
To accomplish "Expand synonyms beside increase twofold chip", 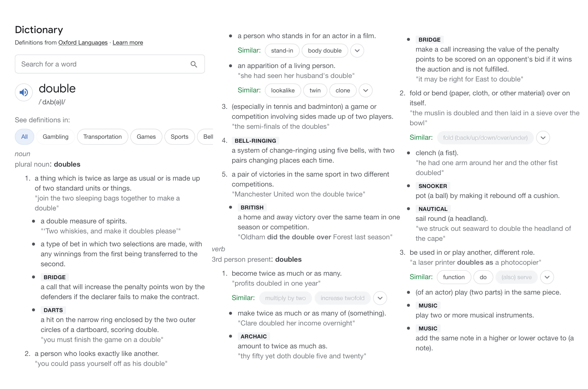I will 380,298.
